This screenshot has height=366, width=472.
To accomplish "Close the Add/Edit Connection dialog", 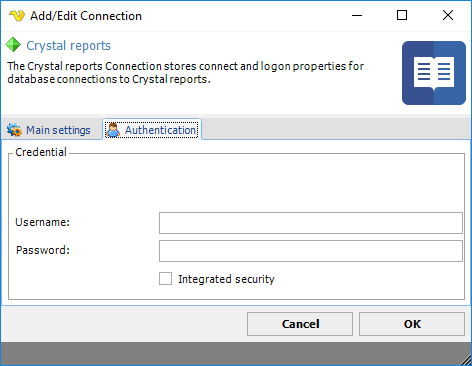I will pyautogui.click(x=448, y=15).
